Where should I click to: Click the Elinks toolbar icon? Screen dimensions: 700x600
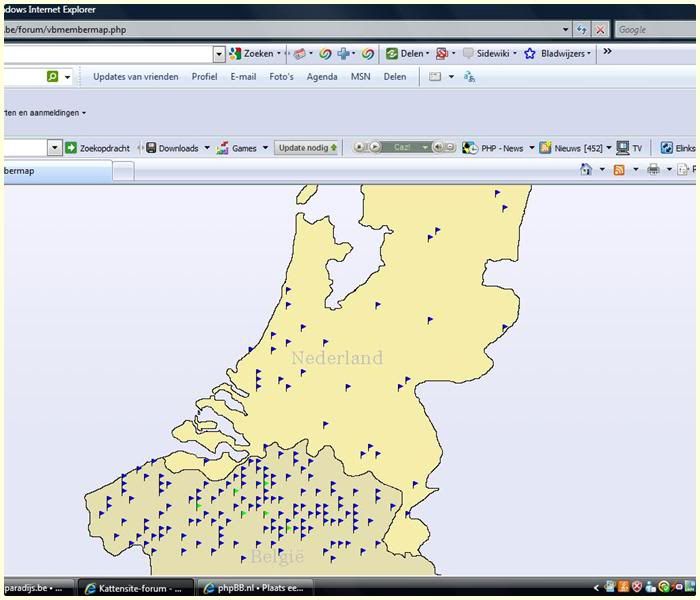coord(667,148)
